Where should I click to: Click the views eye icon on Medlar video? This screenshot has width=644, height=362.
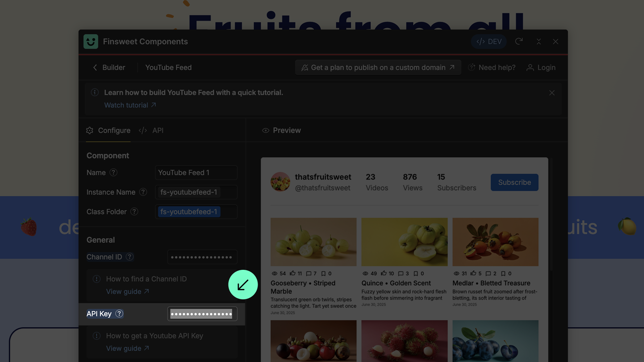[x=456, y=274]
